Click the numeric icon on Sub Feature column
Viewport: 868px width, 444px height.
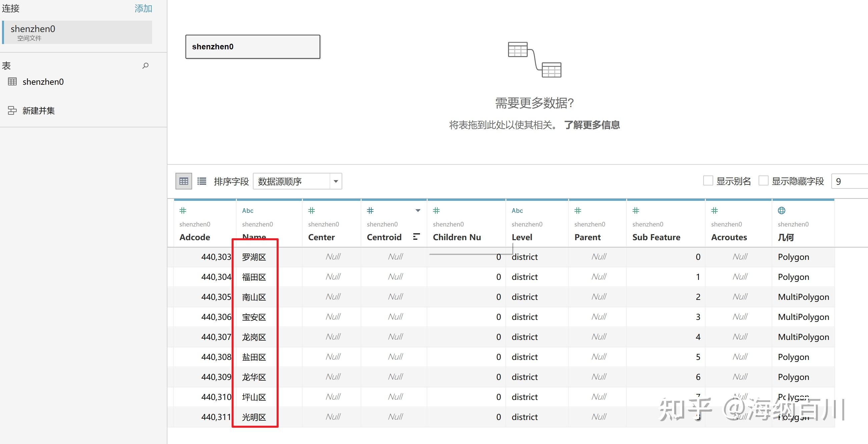(x=635, y=210)
